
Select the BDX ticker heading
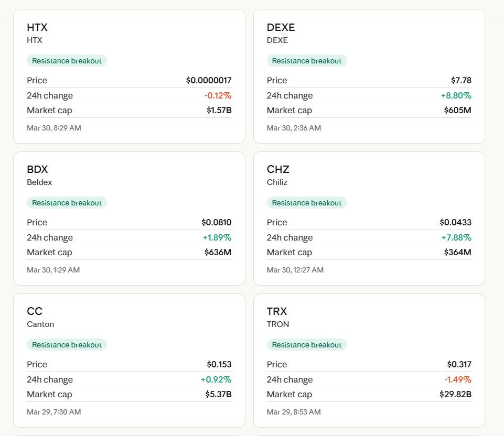coord(37,170)
